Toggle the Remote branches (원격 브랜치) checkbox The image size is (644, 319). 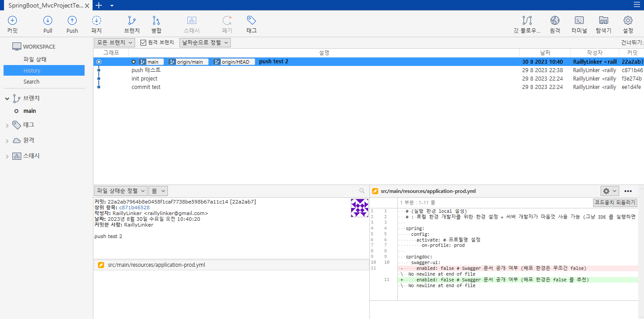click(143, 42)
